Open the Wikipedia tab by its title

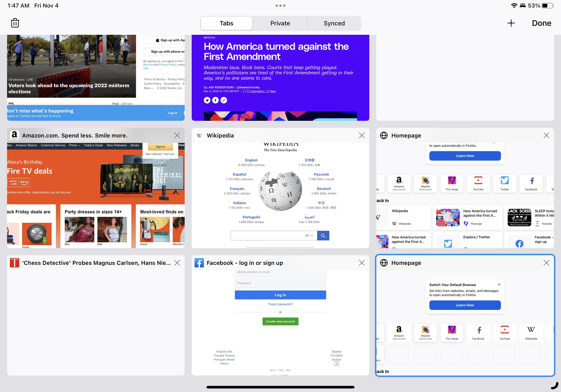pyautogui.click(x=220, y=135)
